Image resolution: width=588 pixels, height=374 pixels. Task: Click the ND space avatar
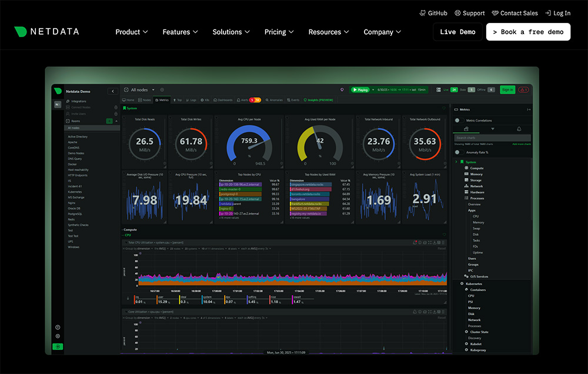58,104
